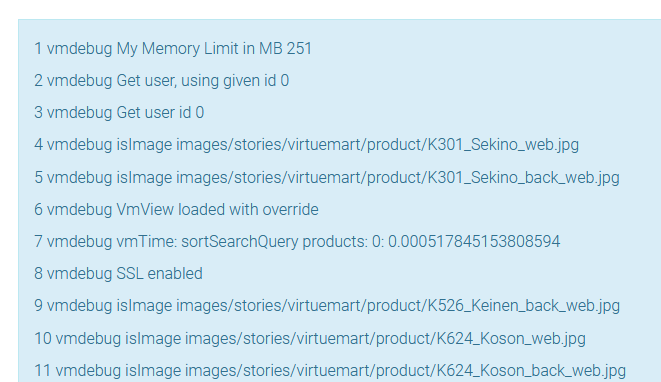Click the 'Get user id 0' debug line
The width and height of the screenshot is (661, 382).
pos(119,113)
